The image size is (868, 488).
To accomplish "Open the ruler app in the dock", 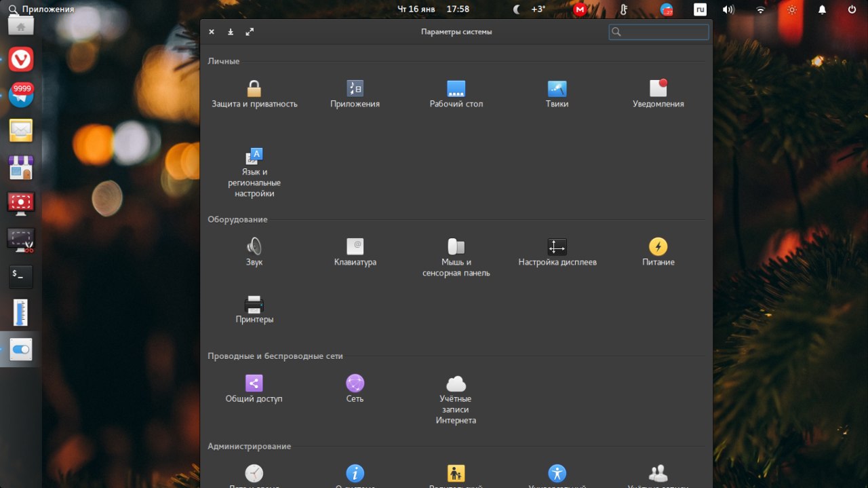I will (21, 312).
